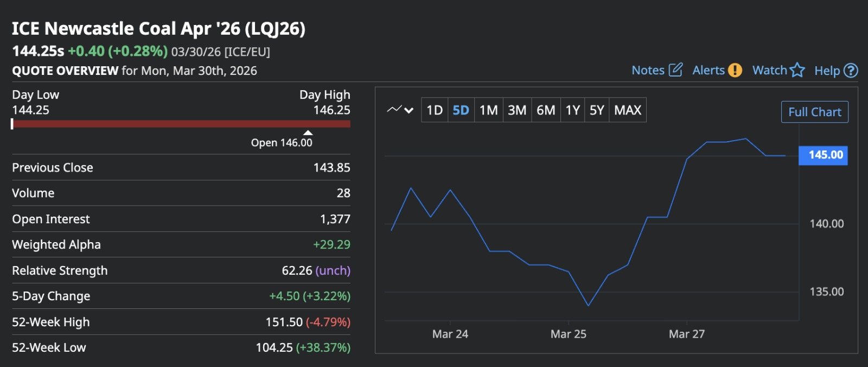The width and height of the screenshot is (868, 367).
Task: Click the Open 146.00 triangle marker
Action: (308, 132)
